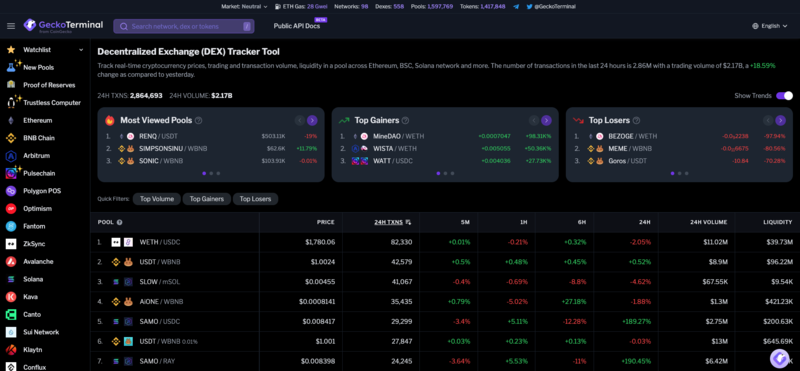
Task: Click the Goros / USDT loser entry
Action: click(x=629, y=161)
